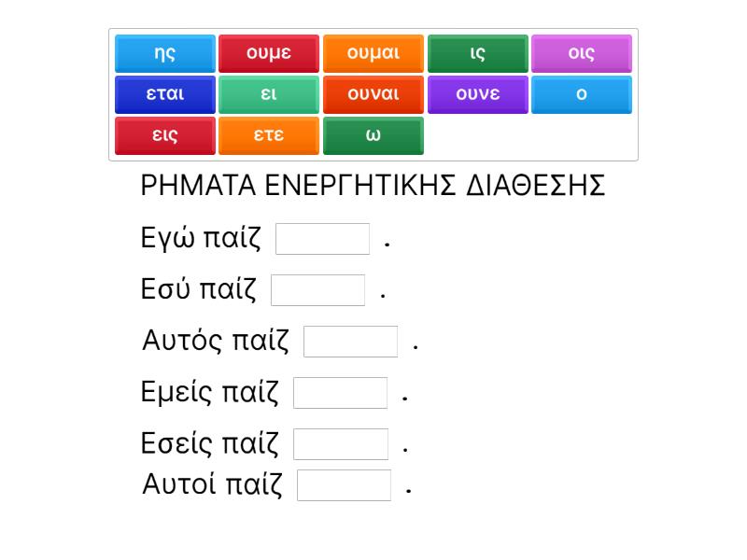Screen dimensions: 747x560
Task: Select the blank after 'Αυτοί παίζ'
Action: (345, 485)
